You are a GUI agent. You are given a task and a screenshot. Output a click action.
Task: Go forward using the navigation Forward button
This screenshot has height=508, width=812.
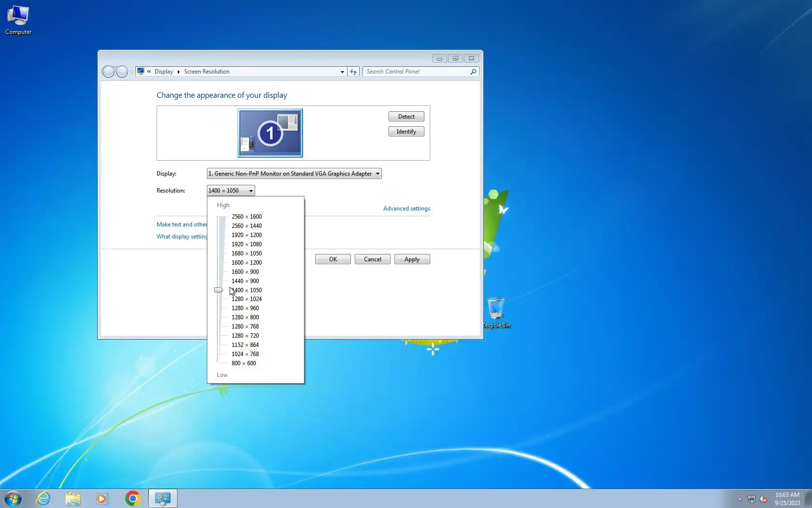pos(122,72)
